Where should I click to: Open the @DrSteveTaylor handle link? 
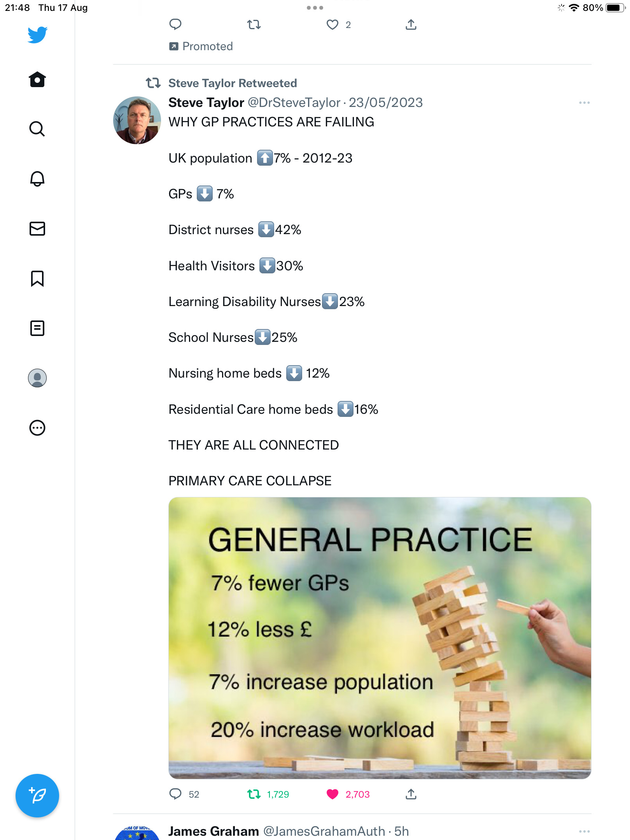(x=294, y=103)
